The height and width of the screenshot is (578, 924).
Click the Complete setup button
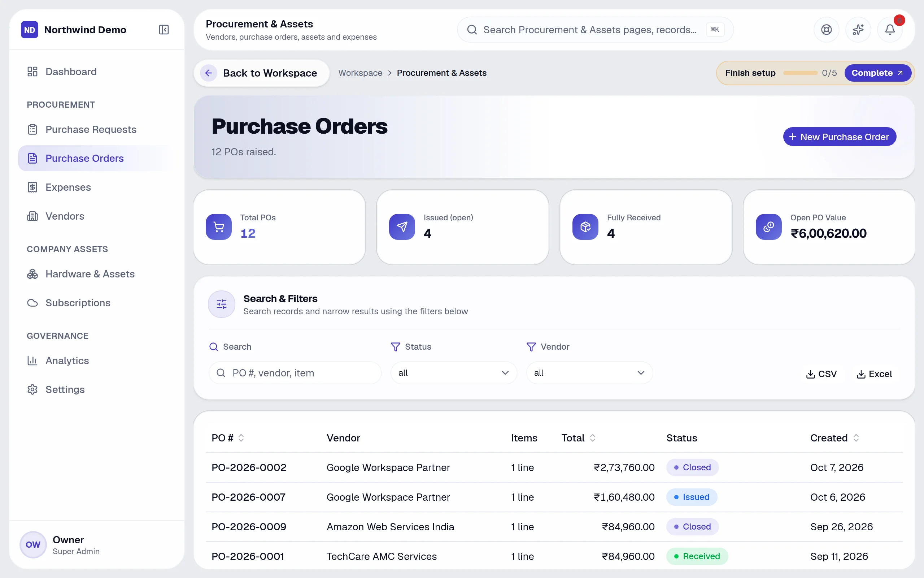click(877, 73)
